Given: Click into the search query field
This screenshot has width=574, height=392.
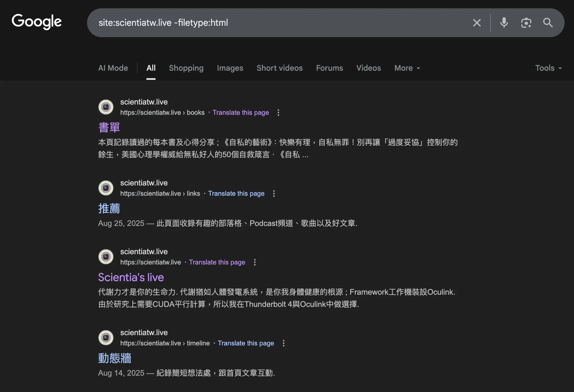Looking at the screenshot, I should [280, 23].
